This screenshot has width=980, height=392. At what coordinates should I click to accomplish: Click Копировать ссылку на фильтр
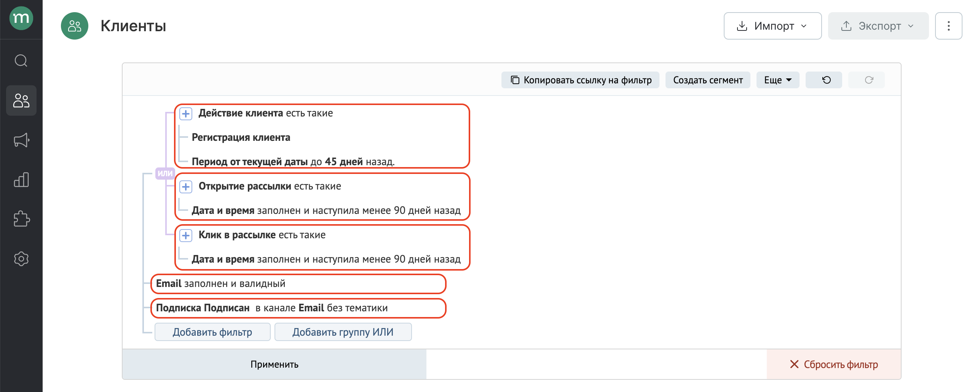point(580,80)
